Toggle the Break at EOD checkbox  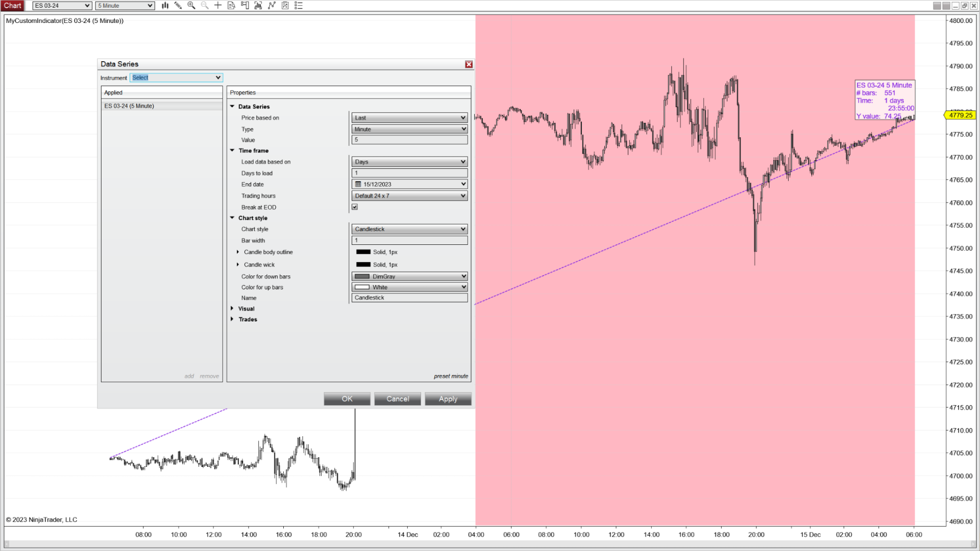[355, 207]
